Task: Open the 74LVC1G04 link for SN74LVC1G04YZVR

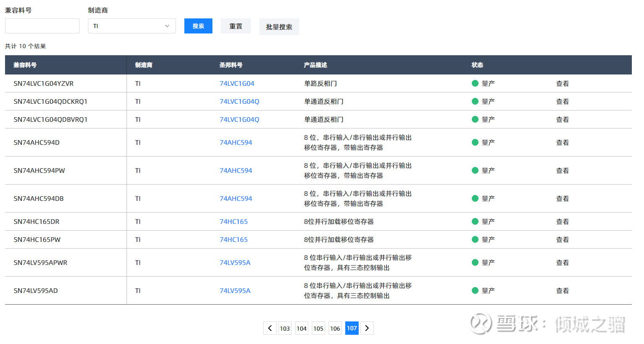Action: pyautogui.click(x=237, y=83)
